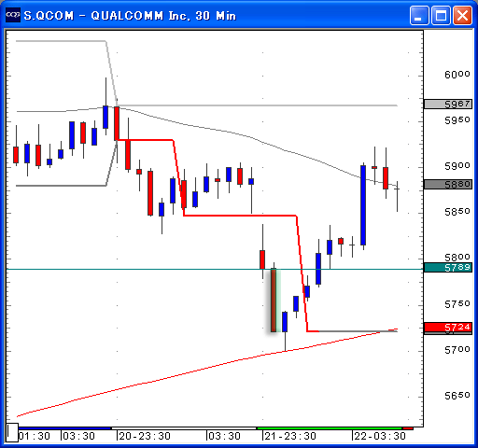Viewport: 478px width, 448px height.
Task: Click the 22-03:30 timeline marker
Action: point(380,436)
